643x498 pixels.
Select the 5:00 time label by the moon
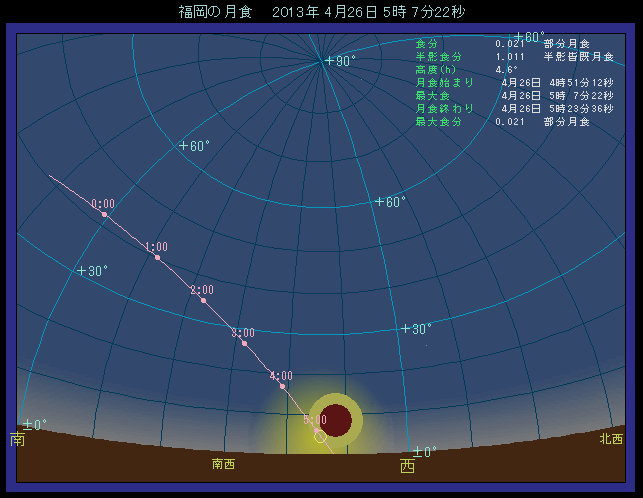[x=314, y=420]
